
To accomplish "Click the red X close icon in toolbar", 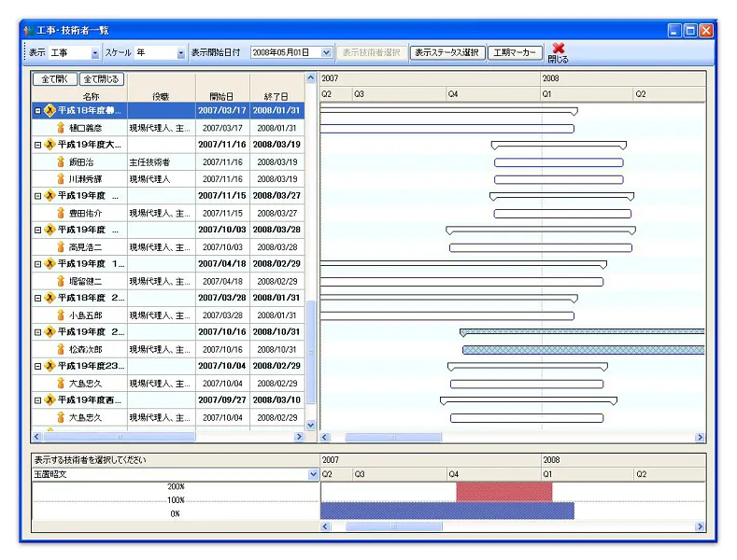I will coord(558,48).
